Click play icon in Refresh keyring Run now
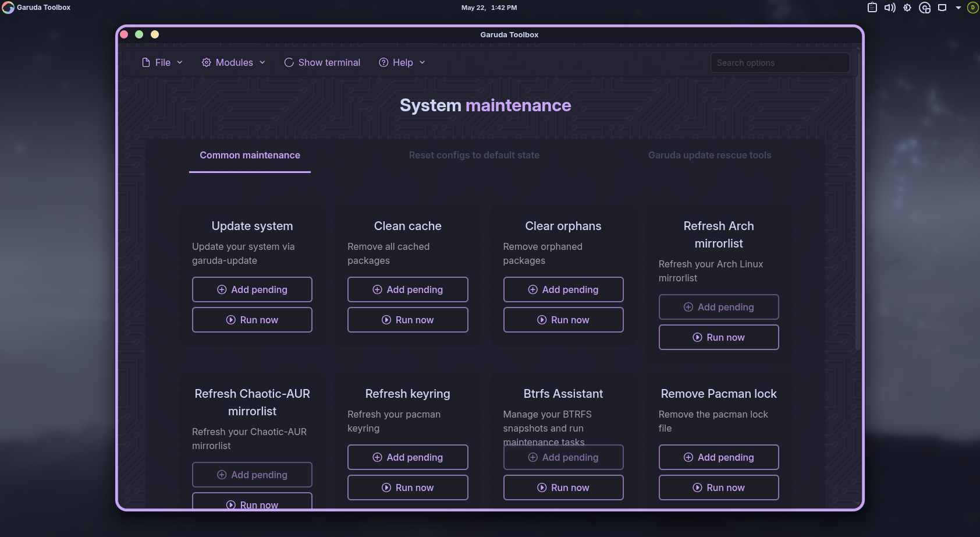Screen dimensions: 980x537 click(386, 487)
